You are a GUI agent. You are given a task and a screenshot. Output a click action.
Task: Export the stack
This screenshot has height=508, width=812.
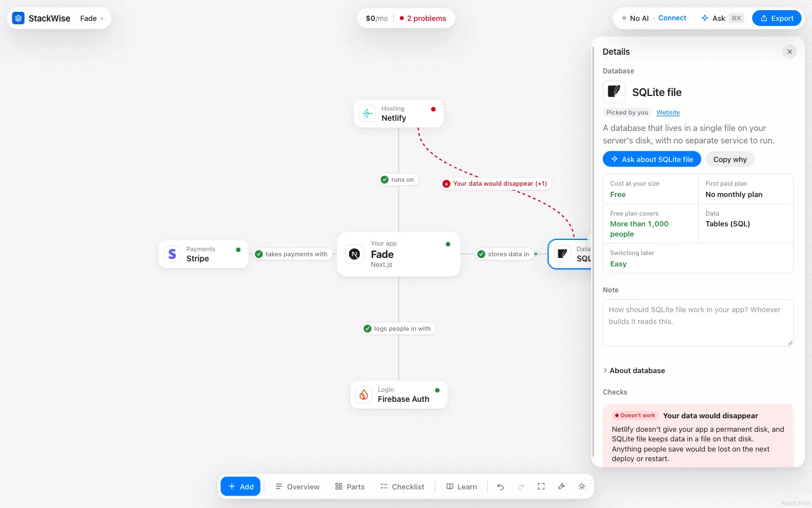(x=776, y=18)
